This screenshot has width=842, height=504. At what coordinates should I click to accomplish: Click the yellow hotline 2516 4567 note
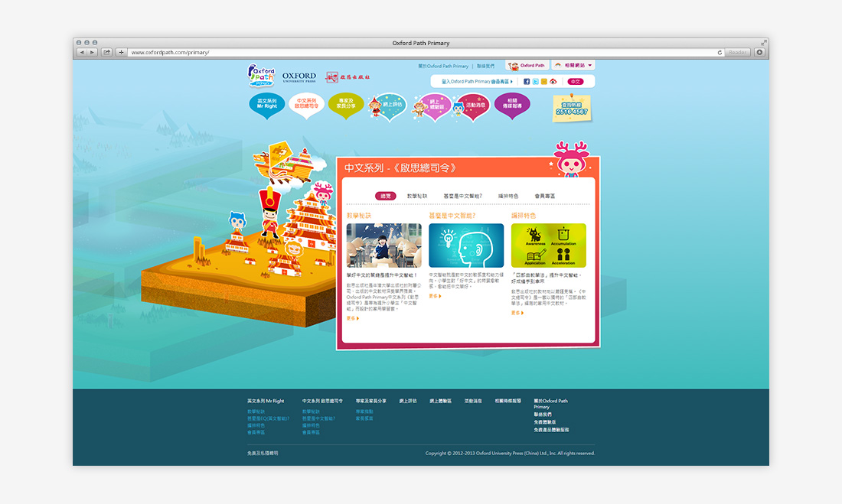(x=571, y=109)
